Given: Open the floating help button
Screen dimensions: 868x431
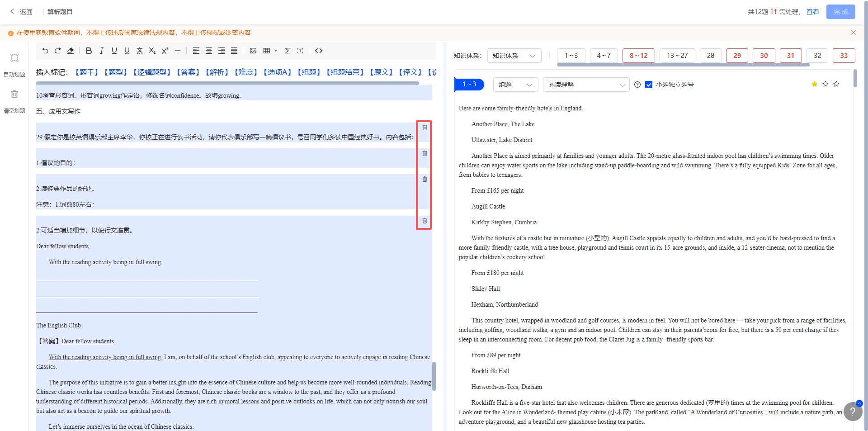Looking at the screenshot, I should (853, 412).
